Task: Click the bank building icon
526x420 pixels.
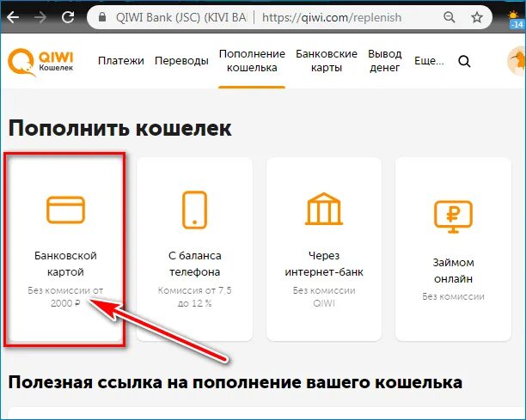Action: (324, 209)
